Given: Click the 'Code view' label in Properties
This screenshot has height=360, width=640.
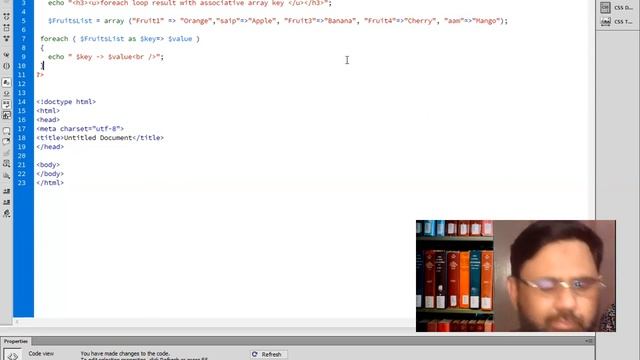Looking at the screenshot, I should [x=41, y=353].
